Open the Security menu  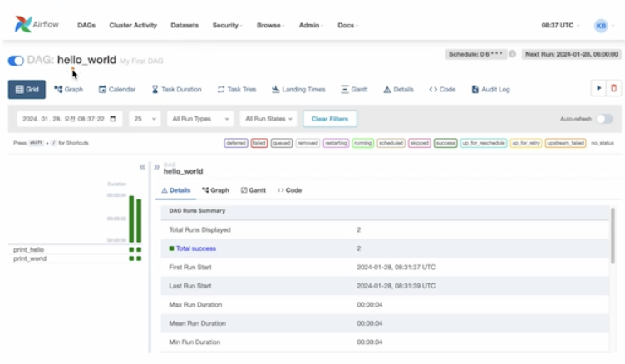[x=227, y=25]
